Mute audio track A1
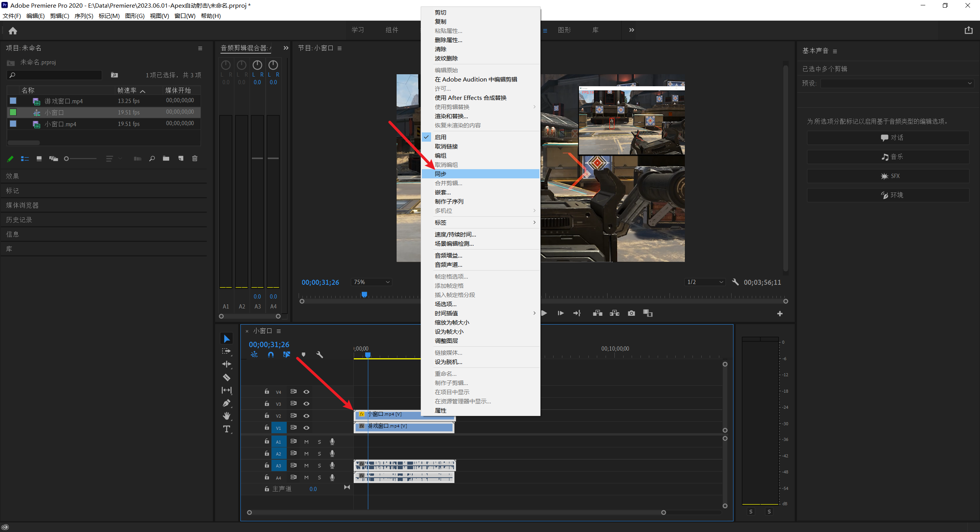The height and width of the screenshot is (532, 980). pyautogui.click(x=306, y=442)
